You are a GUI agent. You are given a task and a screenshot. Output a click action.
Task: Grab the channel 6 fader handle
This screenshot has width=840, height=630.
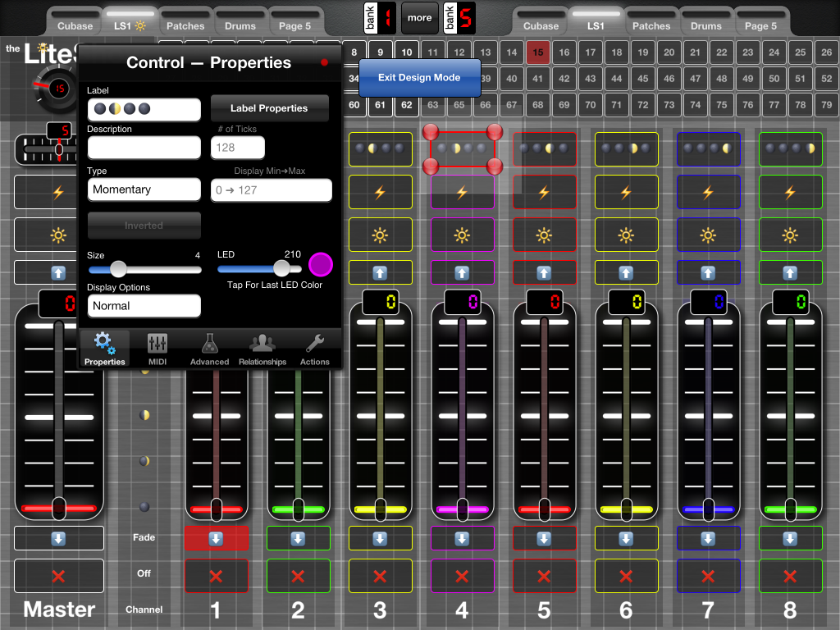click(626, 509)
